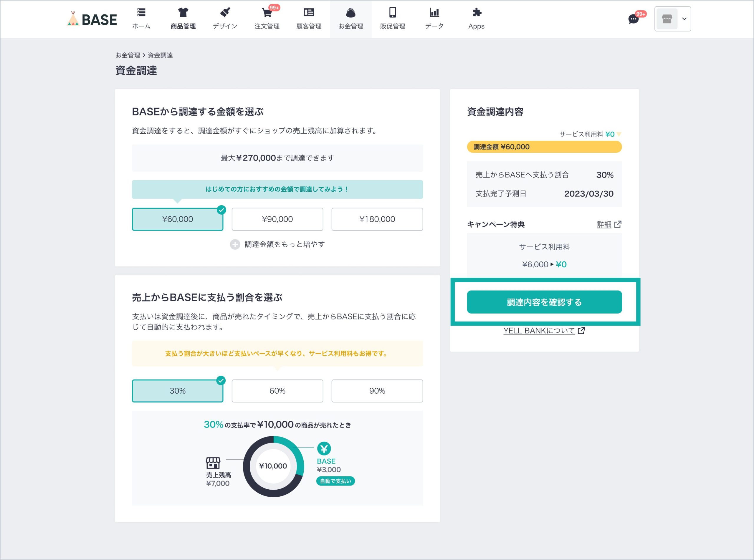Open Apps puzzle piece icon
This screenshot has height=560, width=754.
point(477,13)
